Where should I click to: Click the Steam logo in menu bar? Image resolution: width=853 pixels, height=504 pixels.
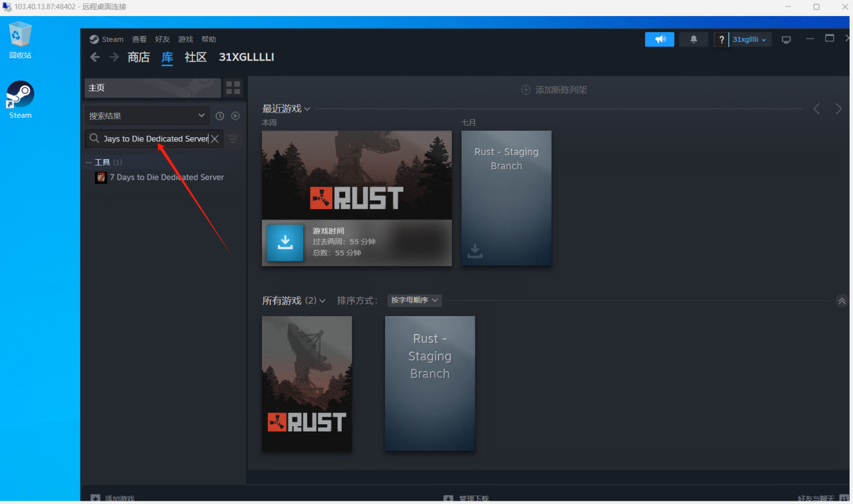coord(94,39)
